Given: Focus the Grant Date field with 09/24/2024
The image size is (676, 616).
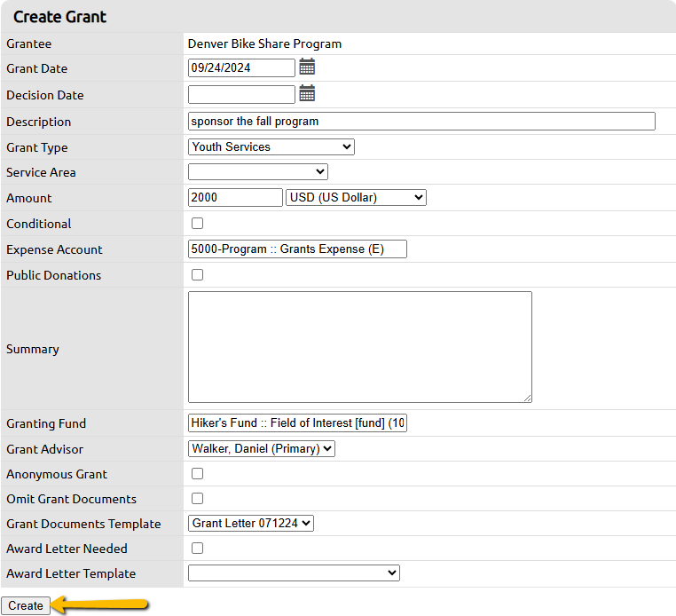Looking at the screenshot, I should tap(241, 67).
